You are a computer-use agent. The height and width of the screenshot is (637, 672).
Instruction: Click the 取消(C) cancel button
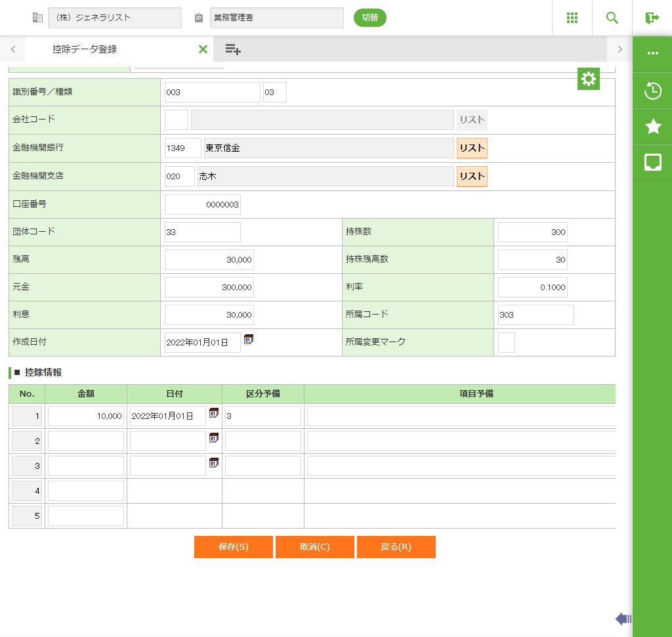click(315, 547)
